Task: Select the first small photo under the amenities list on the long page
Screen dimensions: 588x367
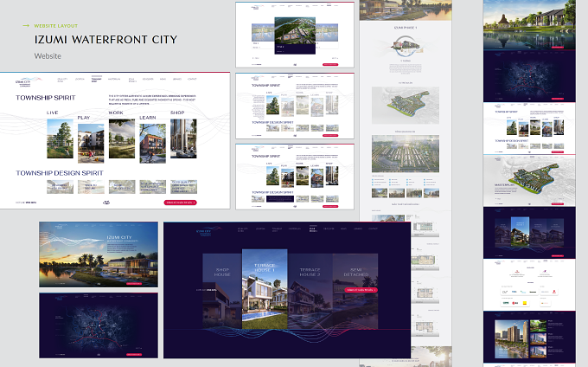Action: pos(380,193)
